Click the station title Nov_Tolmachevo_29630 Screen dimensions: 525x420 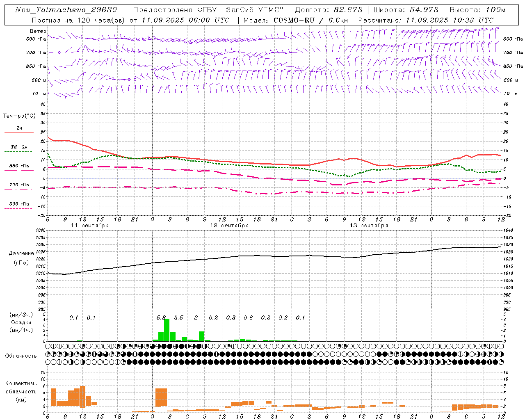(66, 10)
